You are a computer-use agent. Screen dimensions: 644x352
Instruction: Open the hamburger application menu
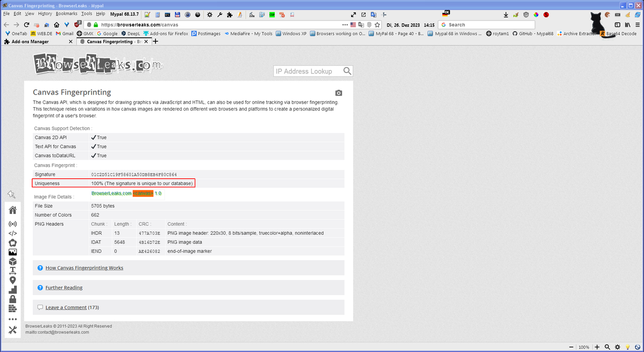point(637,25)
